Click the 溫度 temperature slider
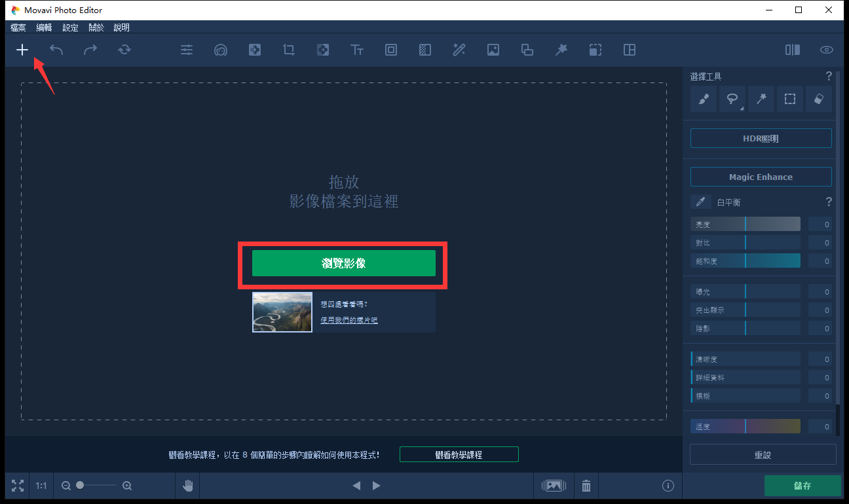The image size is (849, 504). point(745,427)
